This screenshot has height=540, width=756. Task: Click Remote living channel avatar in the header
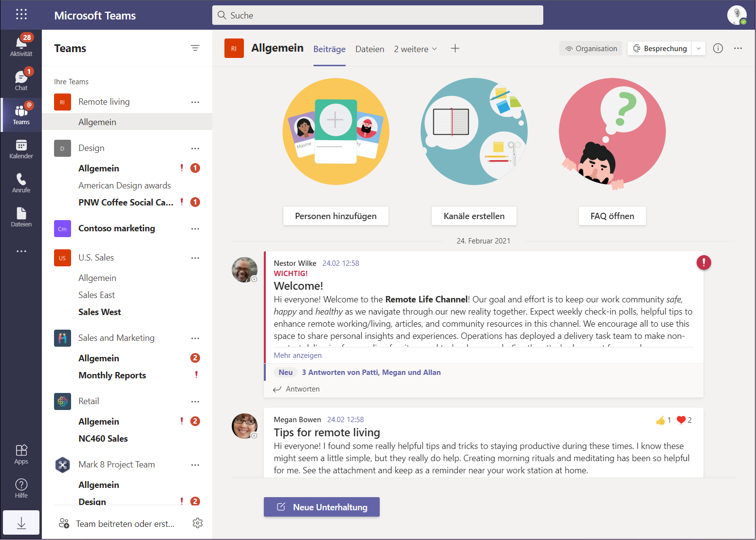[x=234, y=48]
